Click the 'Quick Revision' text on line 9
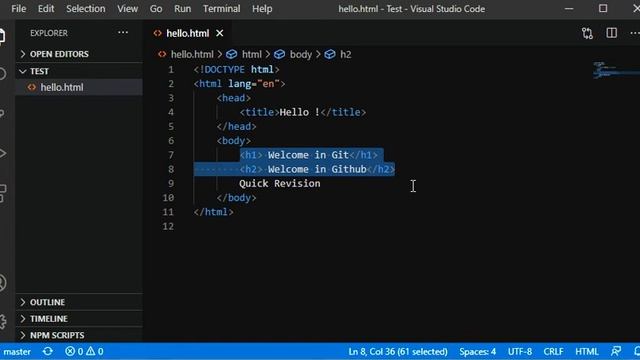The width and height of the screenshot is (640, 360). point(280,183)
